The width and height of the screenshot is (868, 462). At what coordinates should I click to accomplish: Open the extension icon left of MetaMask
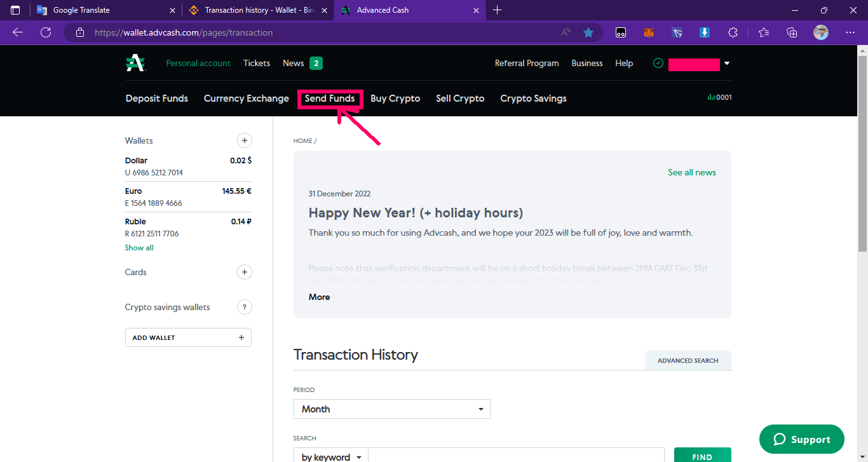621,32
